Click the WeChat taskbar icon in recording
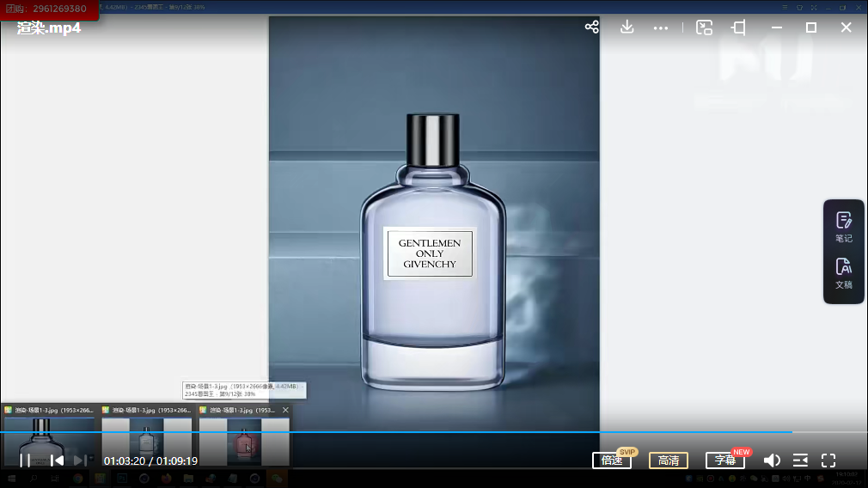The width and height of the screenshot is (868, 488). coord(277,479)
